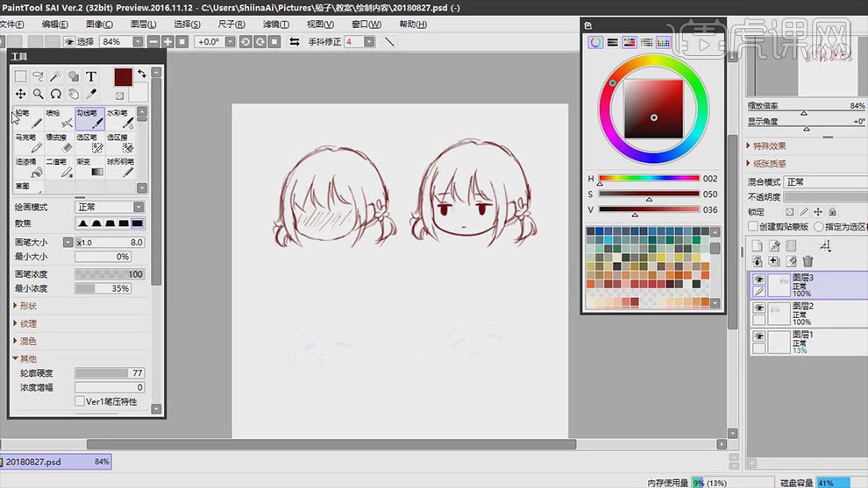Open the 图像(C) menu
The image size is (868, 488).
click(99, 25)
